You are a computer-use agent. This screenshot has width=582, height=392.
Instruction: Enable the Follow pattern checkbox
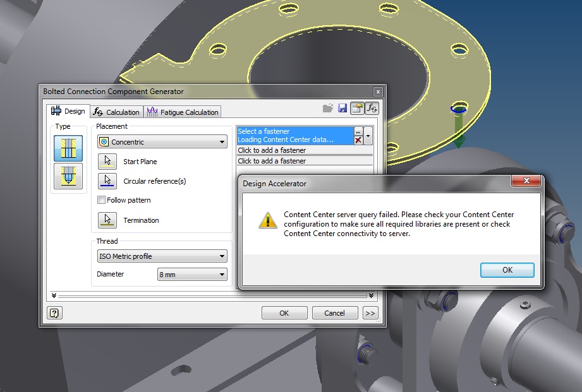tap(101, 200)
